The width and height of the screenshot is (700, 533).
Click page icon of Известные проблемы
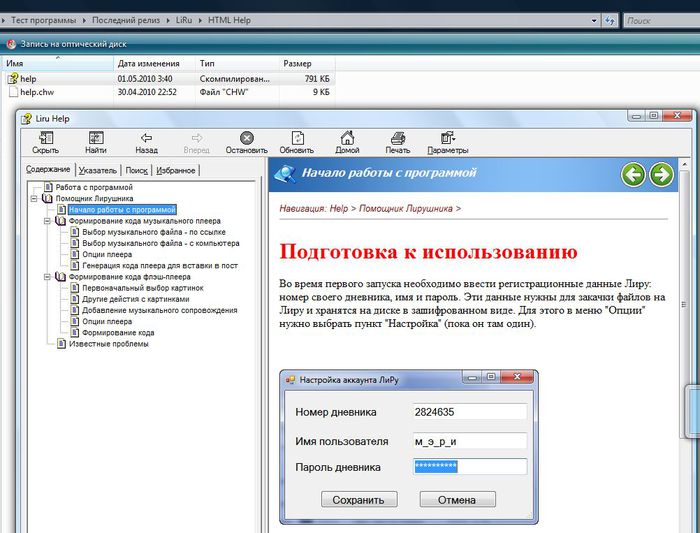62,344
